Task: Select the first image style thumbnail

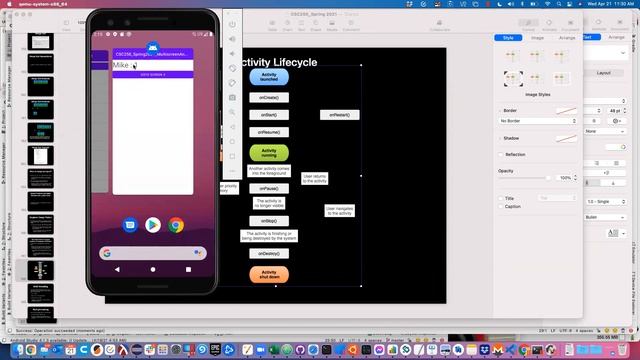Action: [x=513, y=55]
